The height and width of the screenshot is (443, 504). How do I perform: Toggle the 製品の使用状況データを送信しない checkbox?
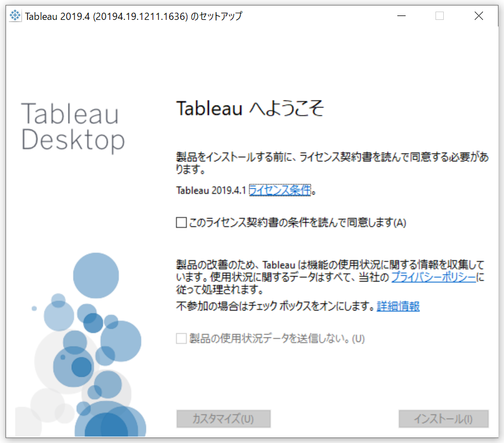pyautogui.click(x=181, y=338)
